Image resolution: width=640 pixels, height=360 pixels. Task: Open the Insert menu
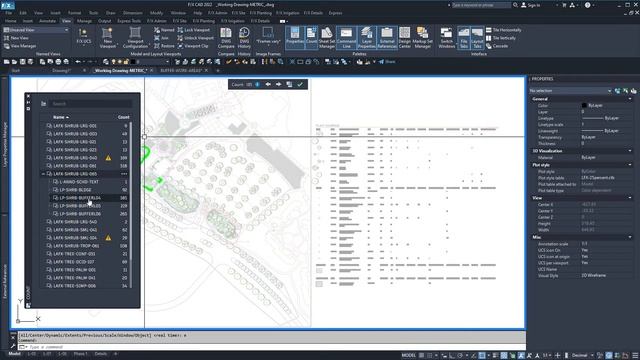[55, 13]
